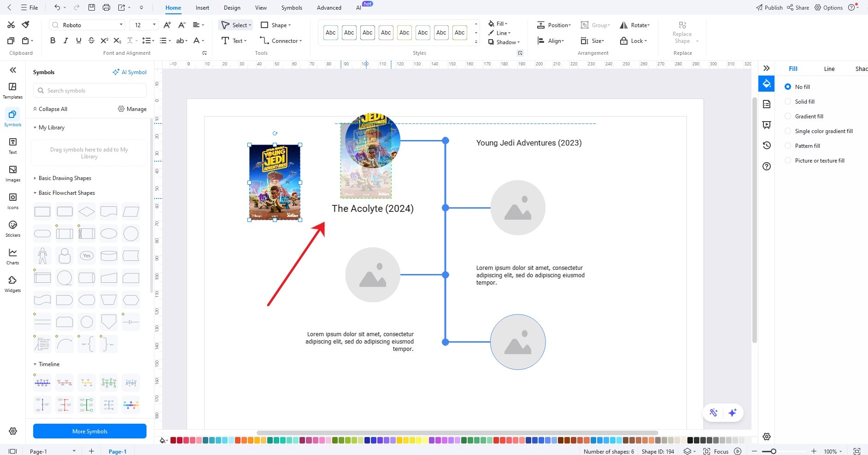Apply Underline formatting
The width and height of the screenshot is (868, 455).
[x=78, y=41]
